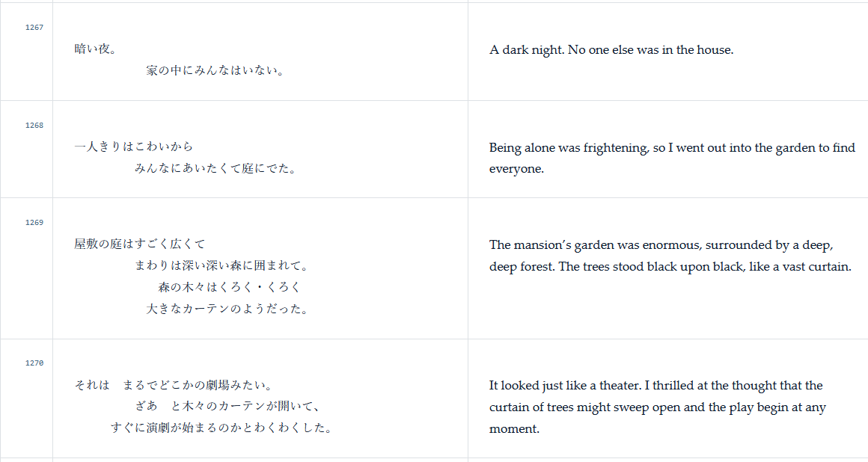Click the line 屋敷の庭はすごく広くて
Screen dimensions: 868x462
point(139,244)
